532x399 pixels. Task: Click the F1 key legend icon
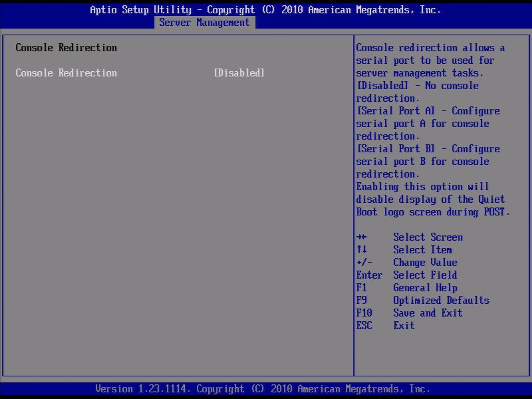coord(362,287)
